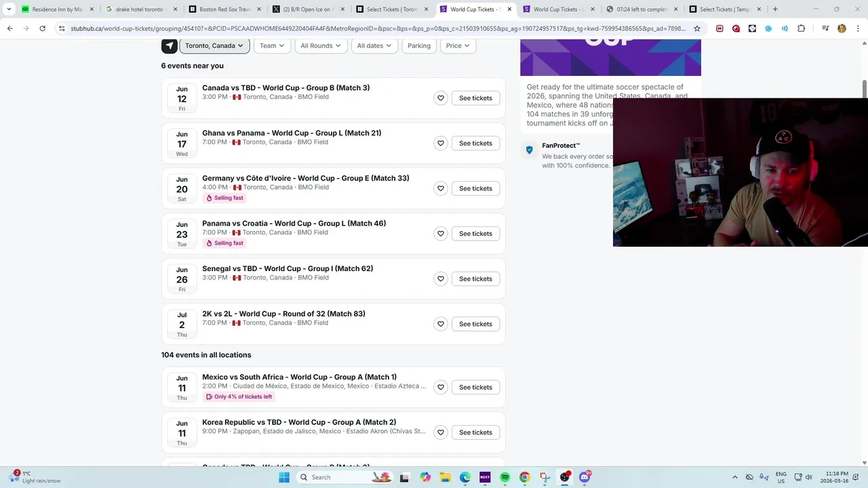This screenshot has height=488, width=868.
Task: See tickets for Panama vs Croatia
Action: point(475,234)
